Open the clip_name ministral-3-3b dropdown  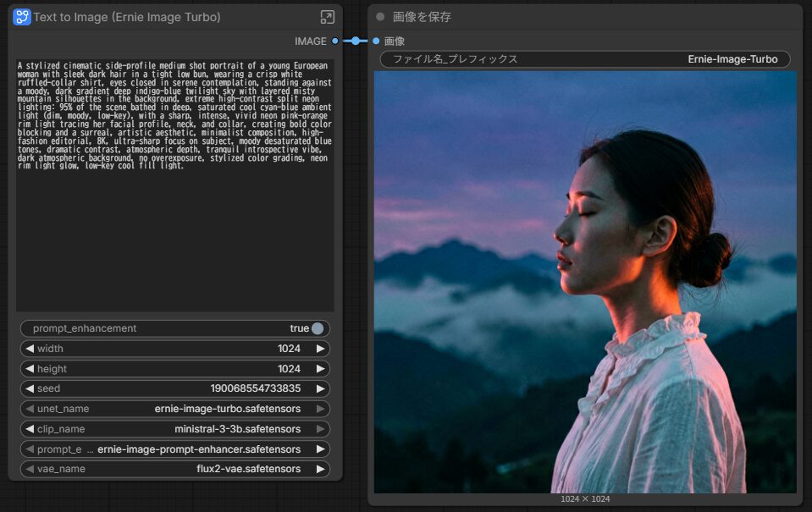click(175, 429)
